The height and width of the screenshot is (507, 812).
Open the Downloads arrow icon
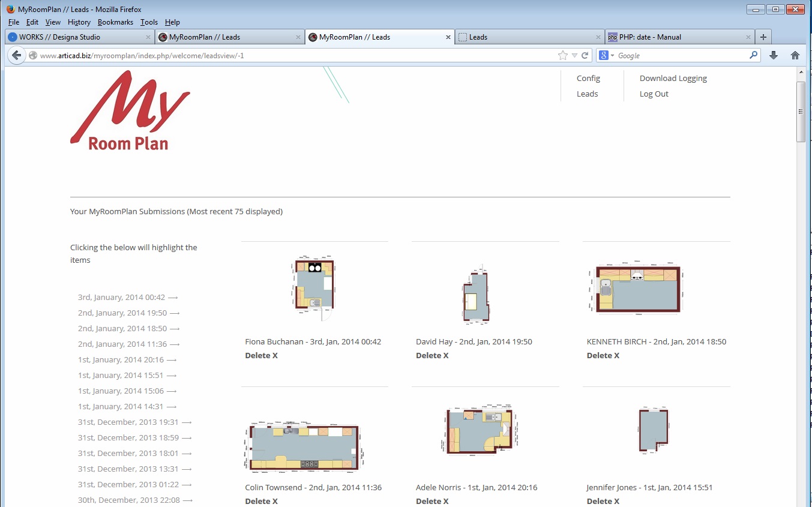pos(774,55)
